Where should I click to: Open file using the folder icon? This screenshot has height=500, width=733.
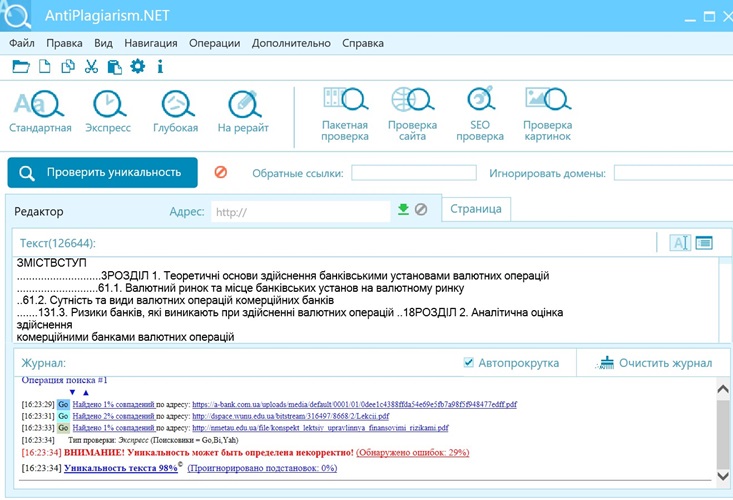pyautogui.click(x=21, y=66)
